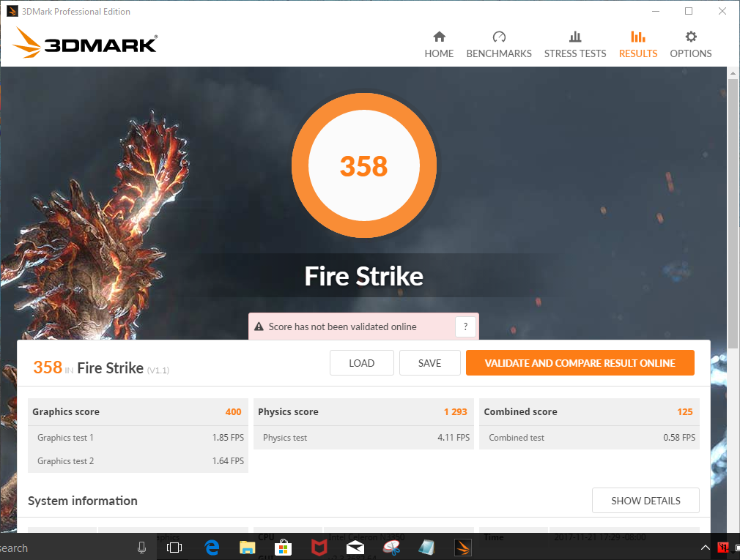Click the title bar 3DMark app icon
Image resolution: width=740 pixels, height=560 pixels.
click(12, 11)
